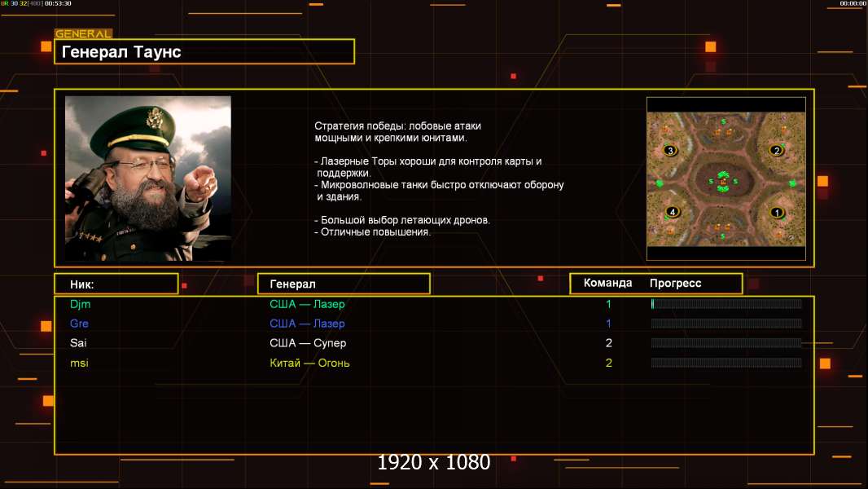Image resolution: width=868 pixels, height=489 pixels.
Task: Click the Генерал Таунс title field
Action: [x=204, y=51]
